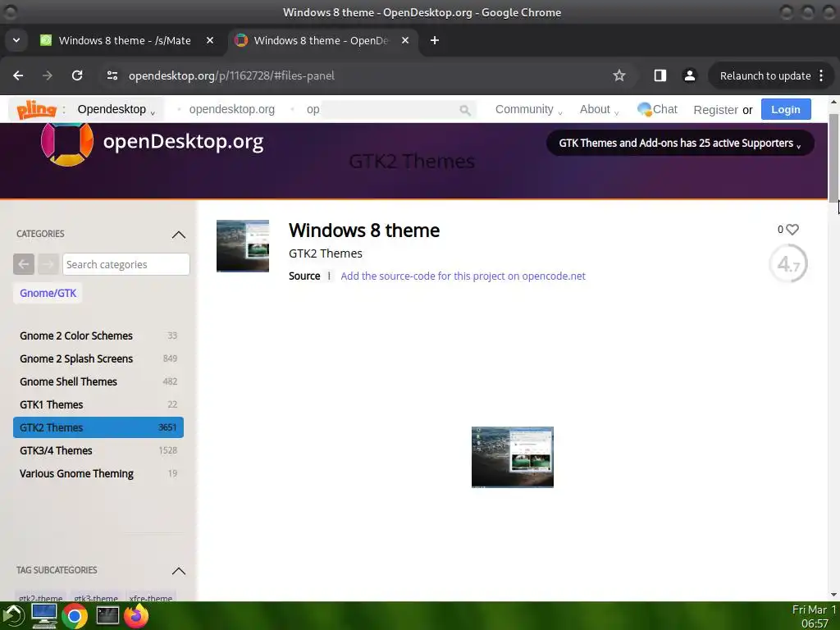Select the 'Windows 8 theme - OpenDe' tab
Screen dimensions: 840x630
click(323, 40)
